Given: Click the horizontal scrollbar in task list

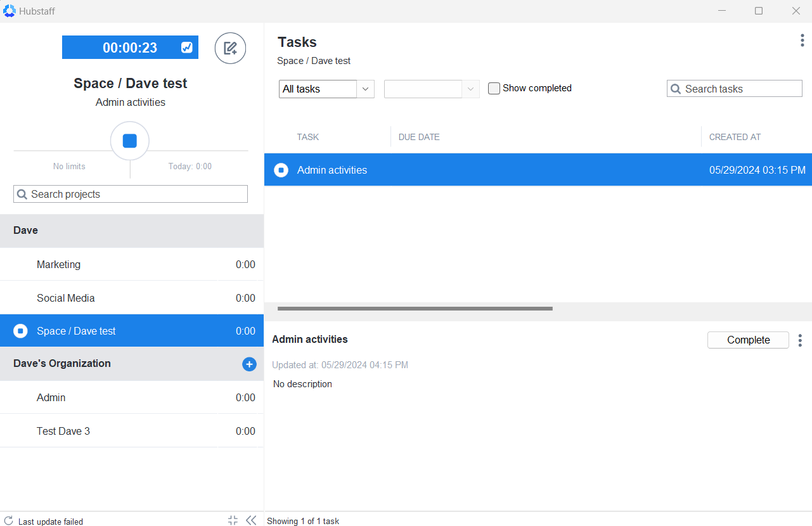Looking at the screenshot, I should click(415, 309).
